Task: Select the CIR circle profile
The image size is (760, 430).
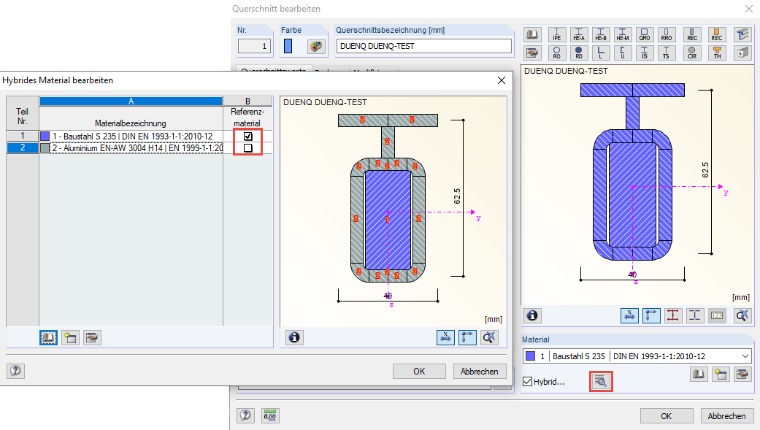Action: [692, 52]
